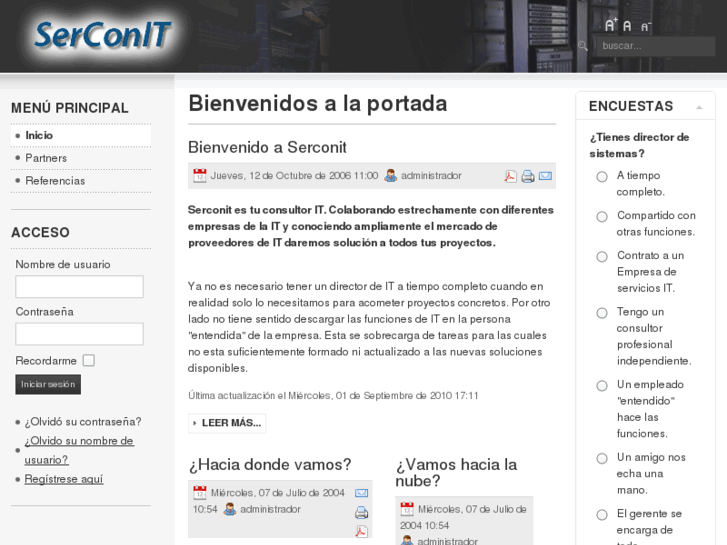The width and height of the screenshot is (727, 545).
Task: Click calendar icon in ¿Vamos hacia la nube? article
Action: pyautogui.click(x=407, y=509)
